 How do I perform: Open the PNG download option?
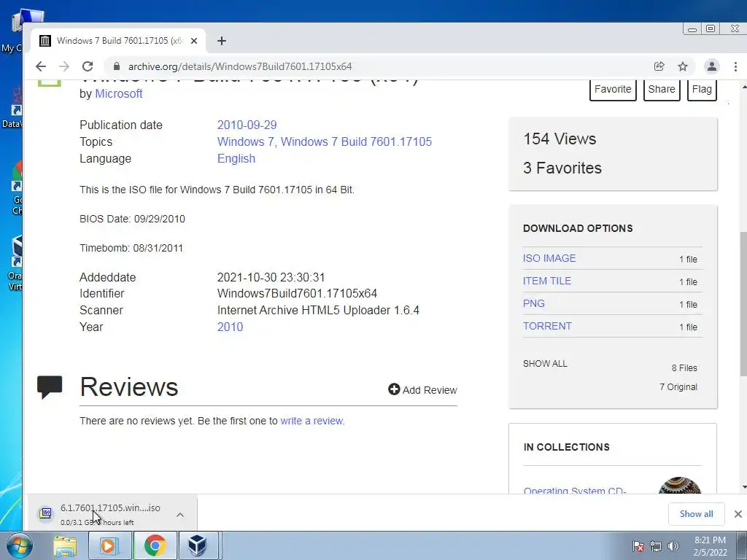coord(533,303)
